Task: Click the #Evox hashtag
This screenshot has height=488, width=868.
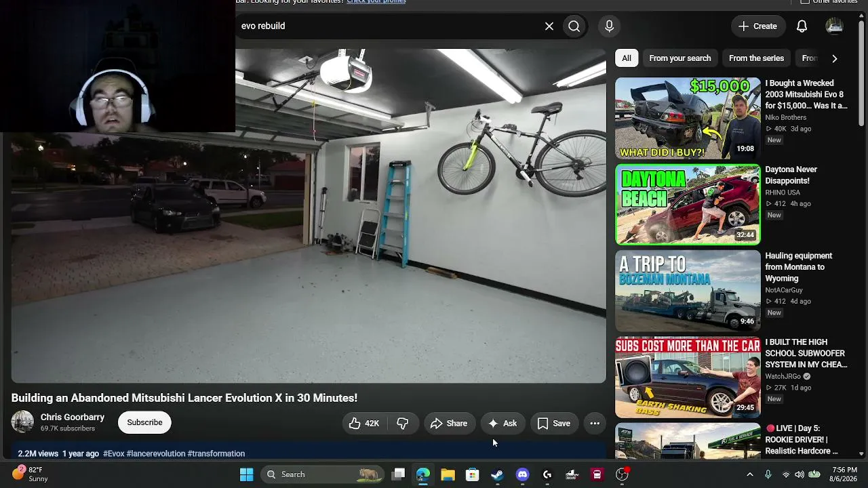Action: [x=114, y=453]
